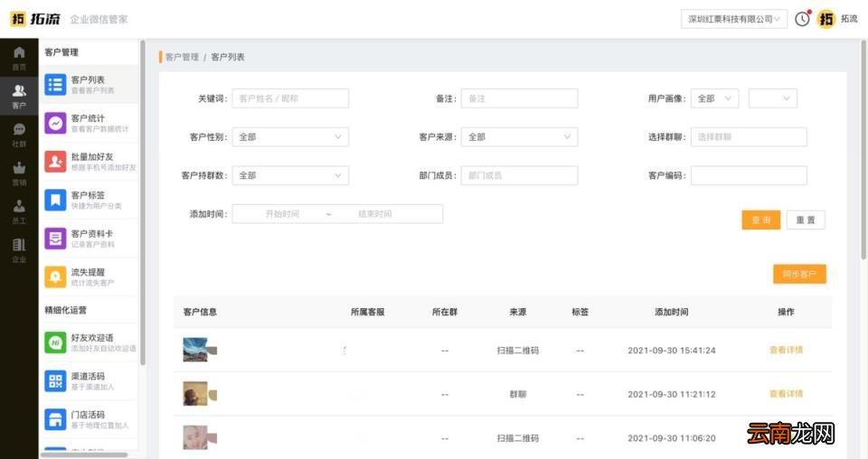Image resolution: width=868 pixels, height=459 pixels.
Task: Click the 批量加好友 red add-user icon
Action: (55, 162)
